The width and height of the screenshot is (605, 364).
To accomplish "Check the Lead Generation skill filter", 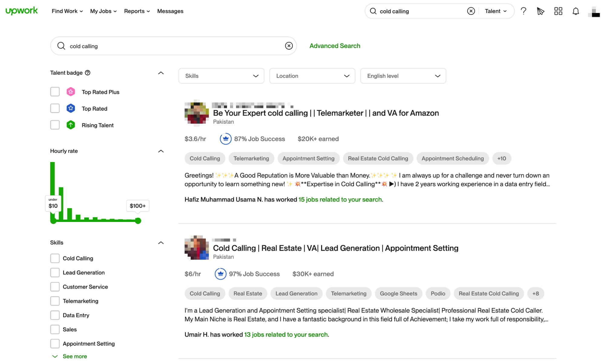I will point(55,272).
